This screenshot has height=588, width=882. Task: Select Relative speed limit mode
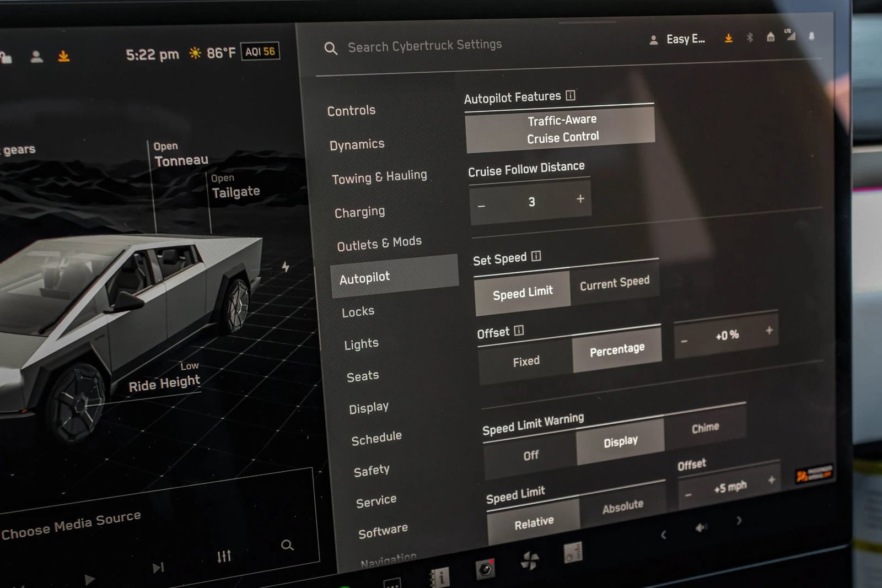[x=534, y=523]
